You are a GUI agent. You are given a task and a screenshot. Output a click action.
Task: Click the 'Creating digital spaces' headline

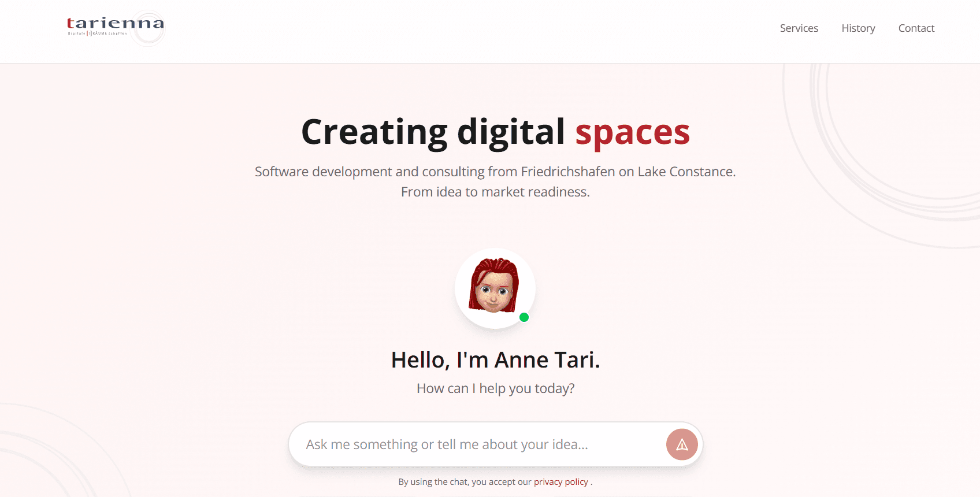(x=495, y=132)
